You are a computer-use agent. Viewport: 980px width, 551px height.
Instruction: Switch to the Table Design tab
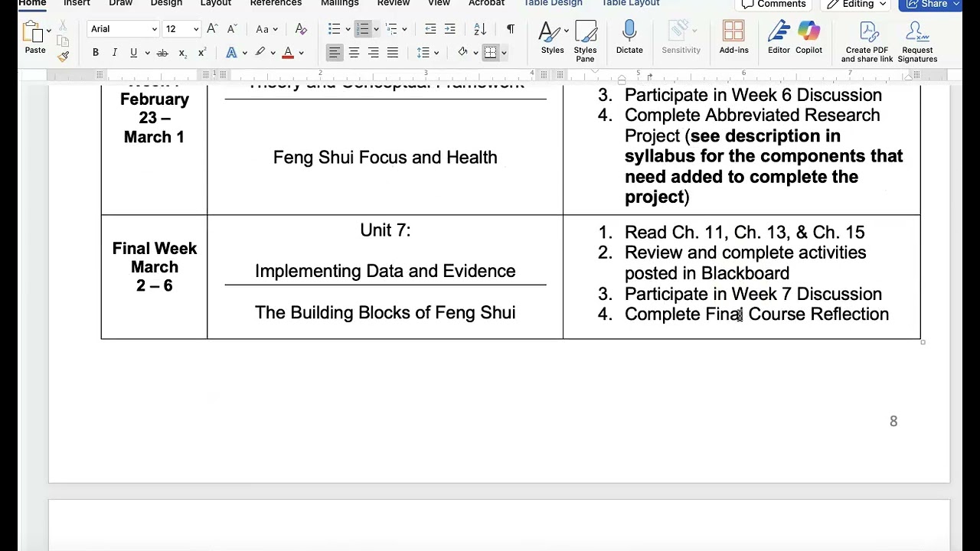[553, 4]
